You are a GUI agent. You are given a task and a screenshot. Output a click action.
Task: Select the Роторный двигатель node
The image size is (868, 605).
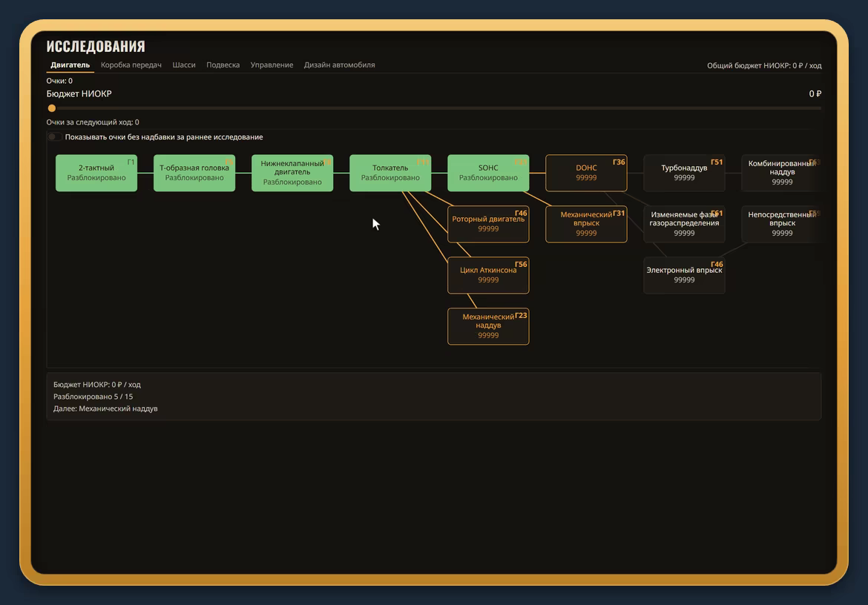[488, 224]
